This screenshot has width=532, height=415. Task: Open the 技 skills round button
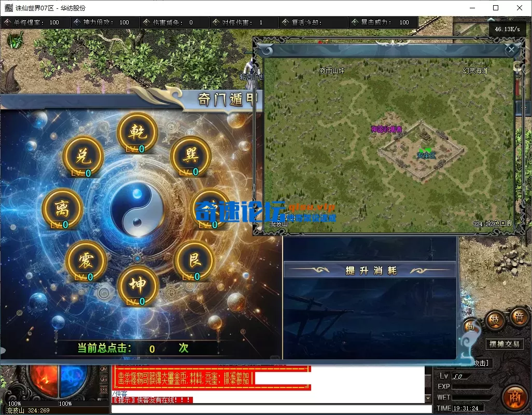tap(495, 320)
